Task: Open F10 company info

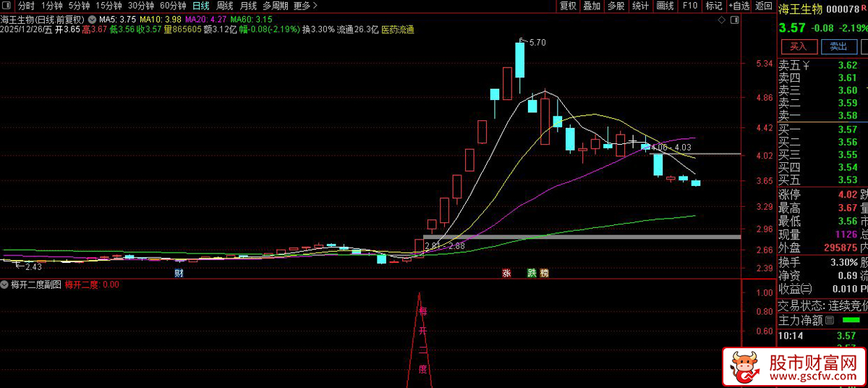Action: [x=689, y=6]
